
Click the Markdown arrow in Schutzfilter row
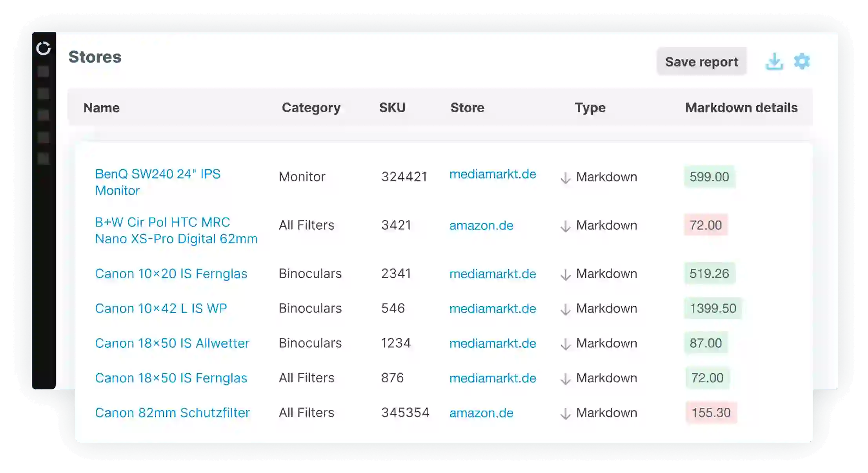pyautogui.click(x=565, y=414)
